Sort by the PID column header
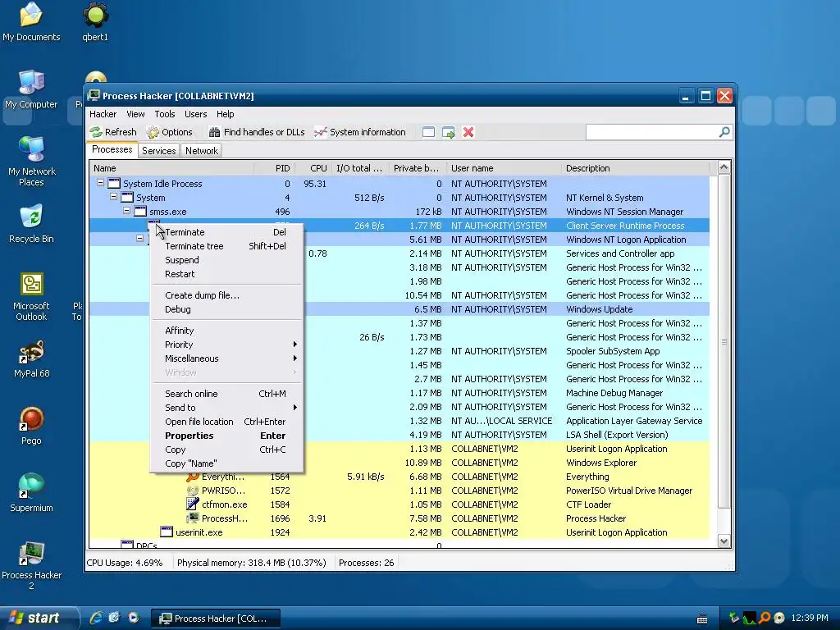 coord(274,168)
